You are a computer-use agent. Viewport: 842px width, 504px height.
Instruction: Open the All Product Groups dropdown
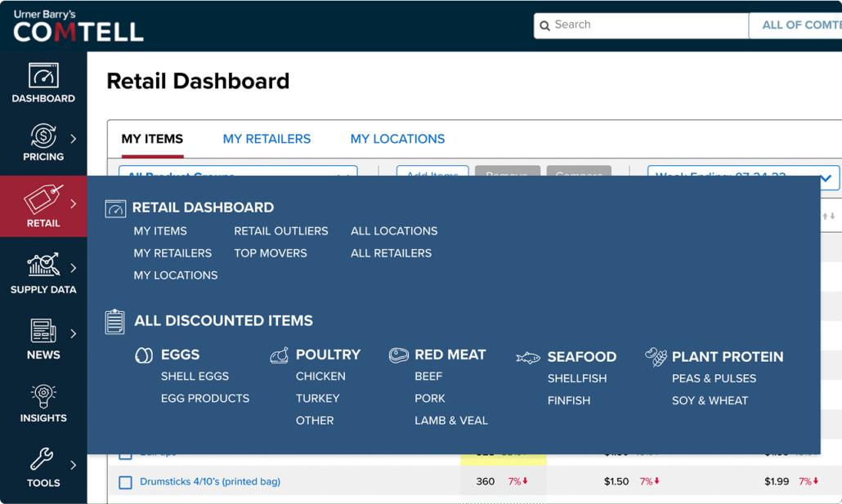(238, 172)
